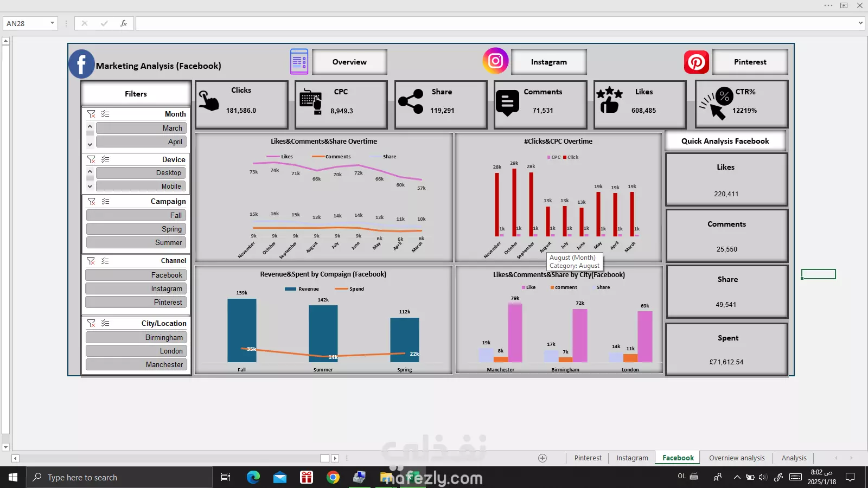The width and height of the screenshot is (868, 488).
Task: Click the Facebook logo on the dashboard
Action: [x=81, y=64]
